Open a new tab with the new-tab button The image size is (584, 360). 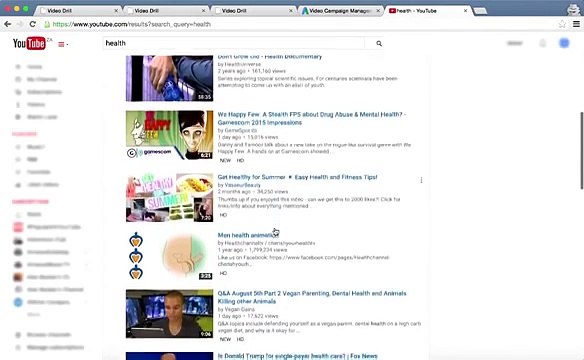click(x=480, y=11)
